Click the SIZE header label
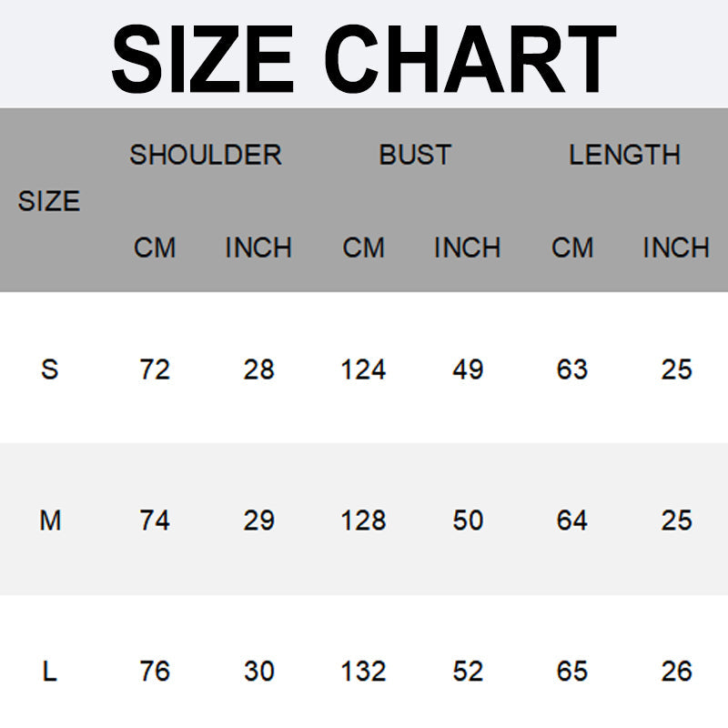This screenshot has height=728, width=728. tap(49, 201)
